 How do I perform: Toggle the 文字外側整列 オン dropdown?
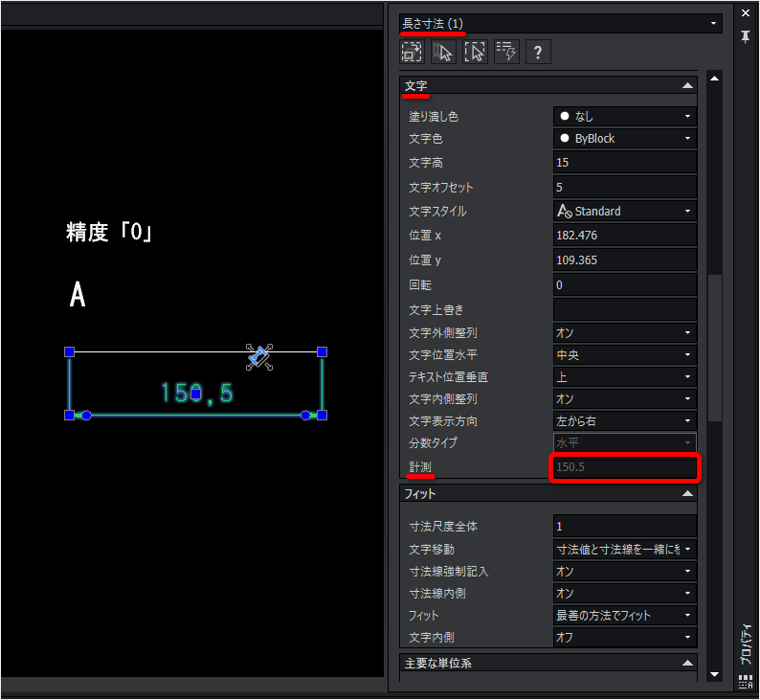tap(625, 333)
